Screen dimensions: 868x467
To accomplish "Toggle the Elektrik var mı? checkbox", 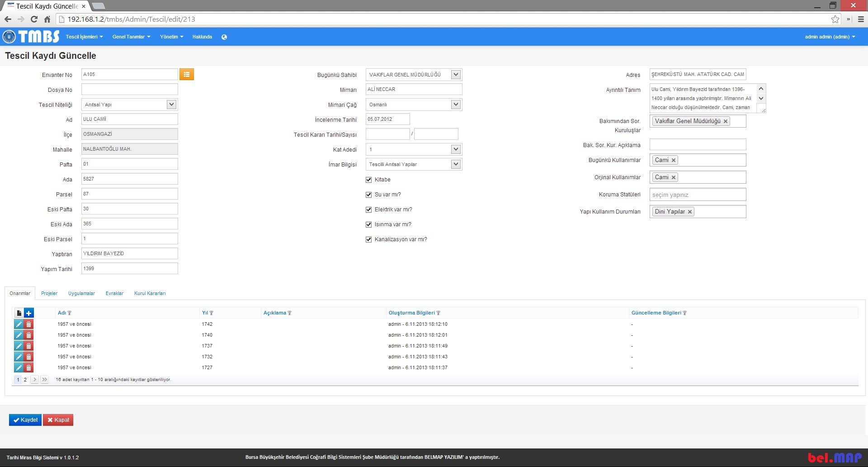I will pos(368,210).
